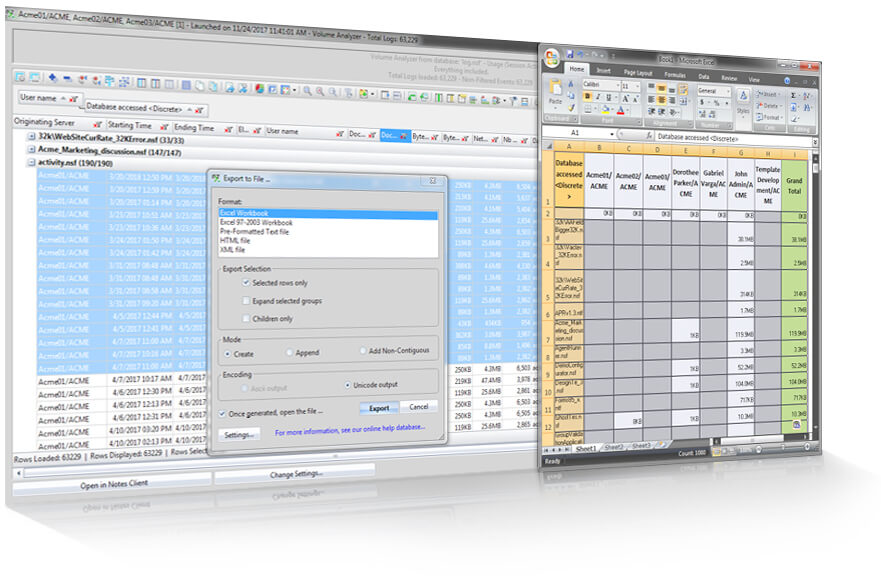Click the Open in Notes Client button
The height and width of the screenshot is (580, 881).
pos(113,483)
